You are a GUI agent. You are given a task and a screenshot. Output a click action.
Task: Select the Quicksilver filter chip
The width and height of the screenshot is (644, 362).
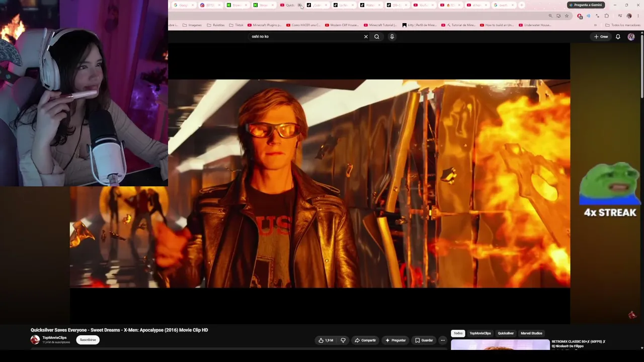[x=506, y=333]
